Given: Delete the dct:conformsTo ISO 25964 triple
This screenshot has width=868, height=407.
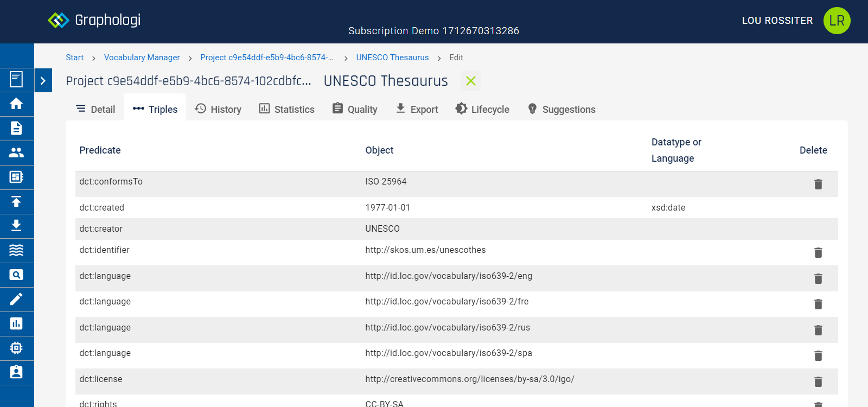Looking at the screenshot, I should point(818,184).
